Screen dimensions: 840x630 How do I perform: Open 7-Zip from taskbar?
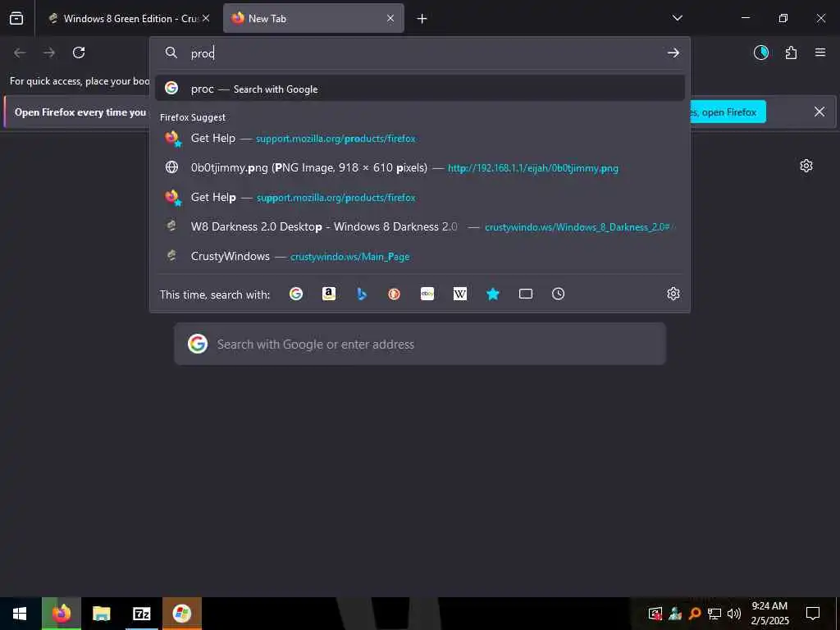141,614
